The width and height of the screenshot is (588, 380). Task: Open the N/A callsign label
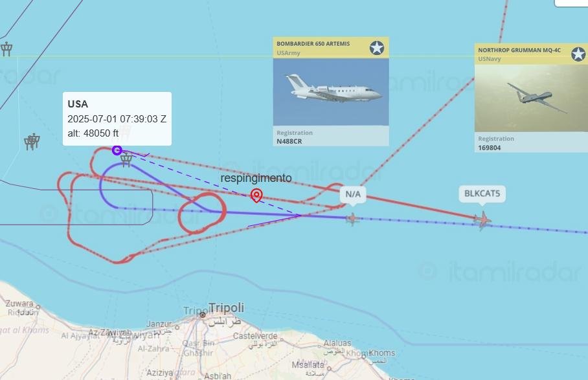(353, 194)
